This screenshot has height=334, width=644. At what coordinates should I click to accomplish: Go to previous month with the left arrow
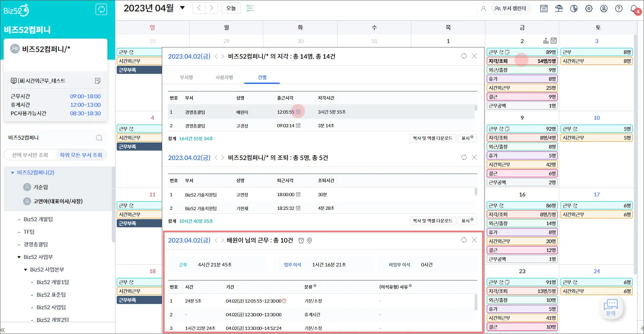(x=199, y=8)
